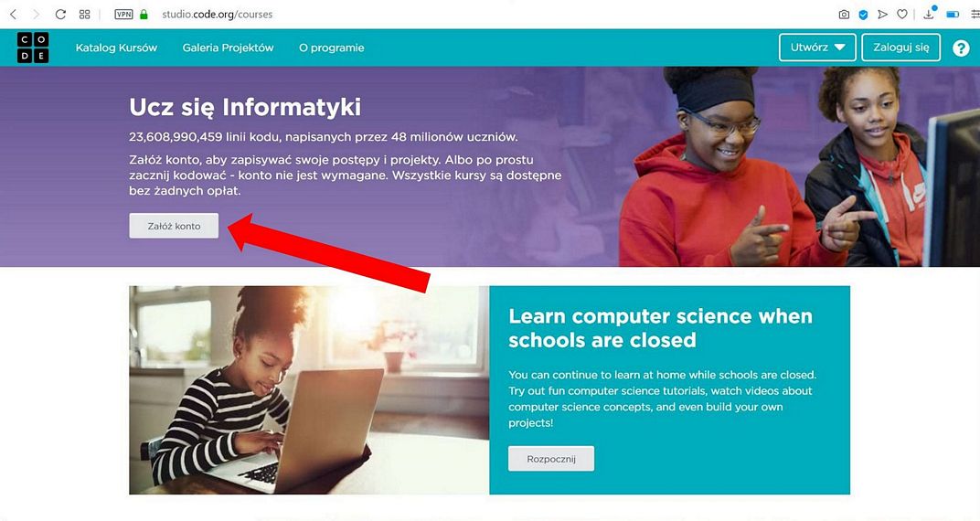Go to Galeria Projektów

[229, 48]
